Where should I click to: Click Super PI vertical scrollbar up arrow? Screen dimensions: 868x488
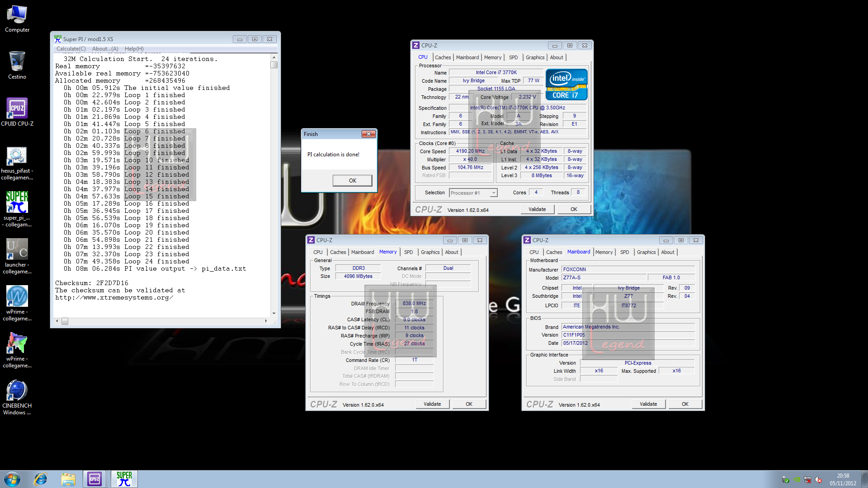pyautogui.click(x=274, y=58)
